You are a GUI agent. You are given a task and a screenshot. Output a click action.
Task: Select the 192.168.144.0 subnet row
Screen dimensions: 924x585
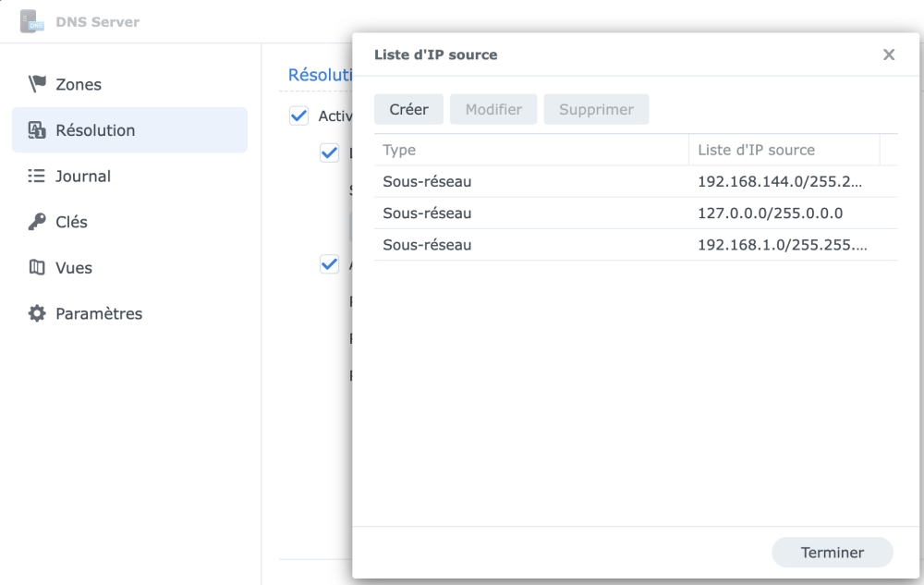636,181
